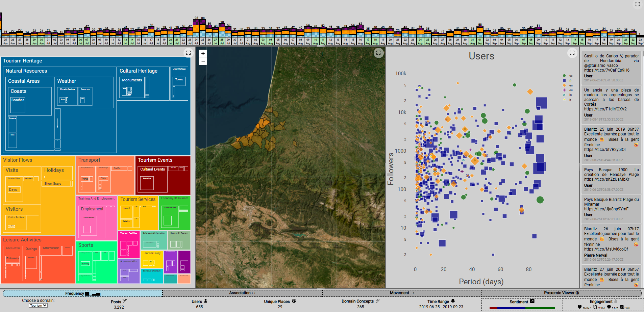Expand the Users scatter plot fullscreen

click(x=572, y=53)
